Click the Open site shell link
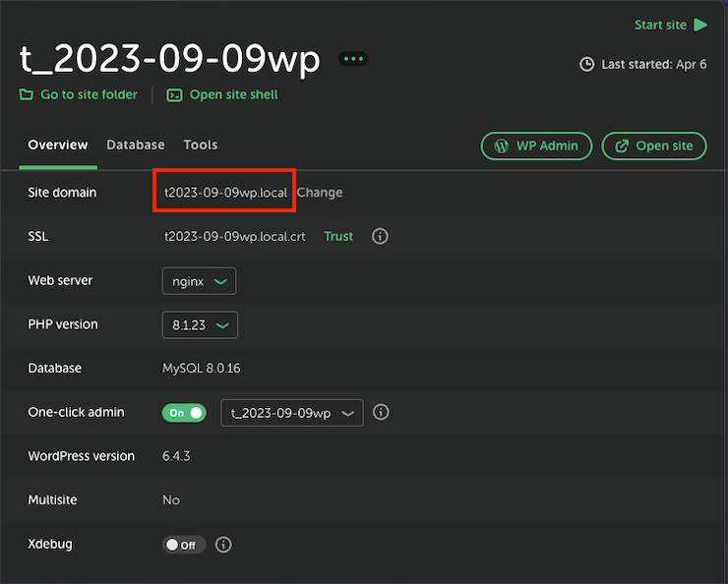This screenshot has height=584, width=728. 233,94
